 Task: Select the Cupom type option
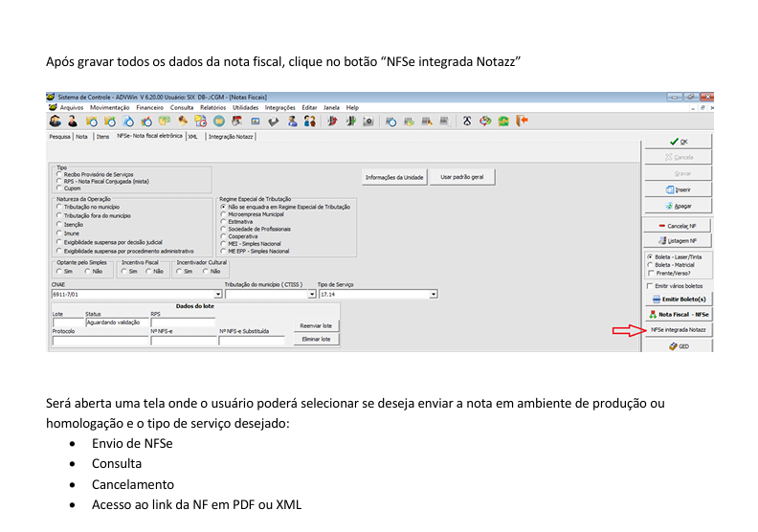click(x=59, y=188)
